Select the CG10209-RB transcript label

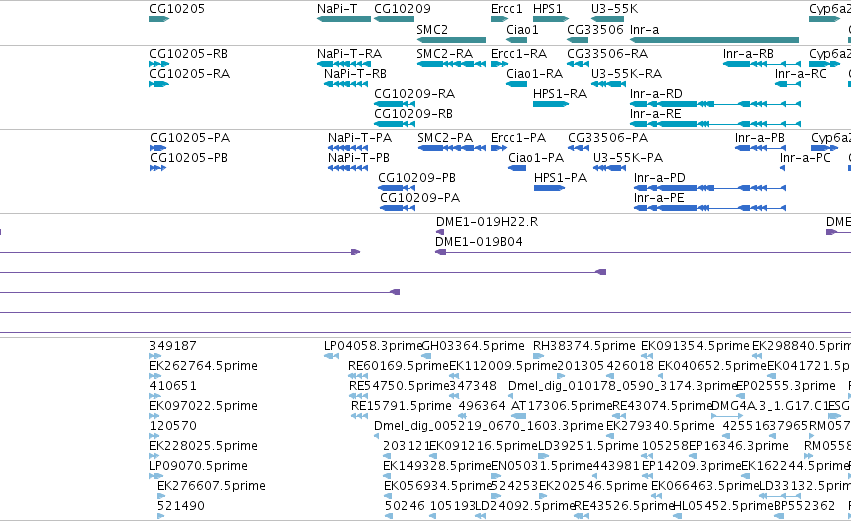coord(414,114)
